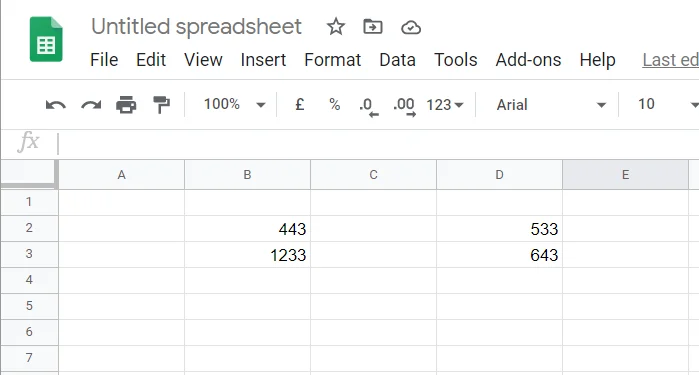Screen dimensions: 699x375
Task: Open the View menu
Action: point(203,60)
